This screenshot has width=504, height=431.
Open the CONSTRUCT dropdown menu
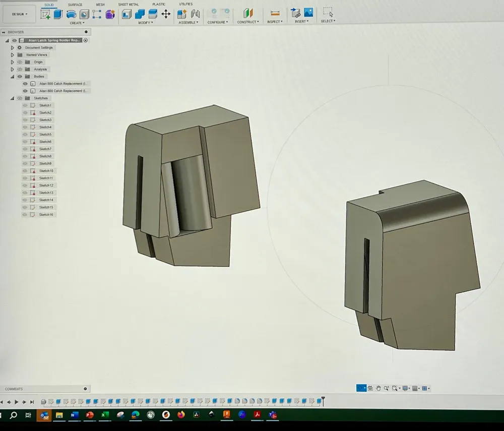click(248, 22)
